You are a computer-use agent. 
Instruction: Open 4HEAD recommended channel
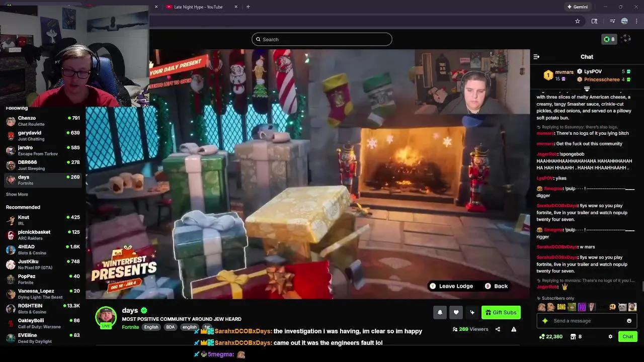coord(43,249)
